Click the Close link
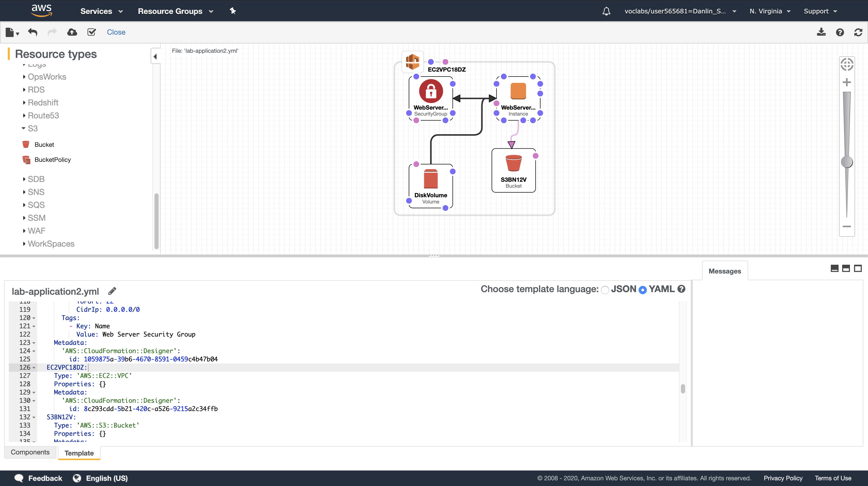 point(116,32)
